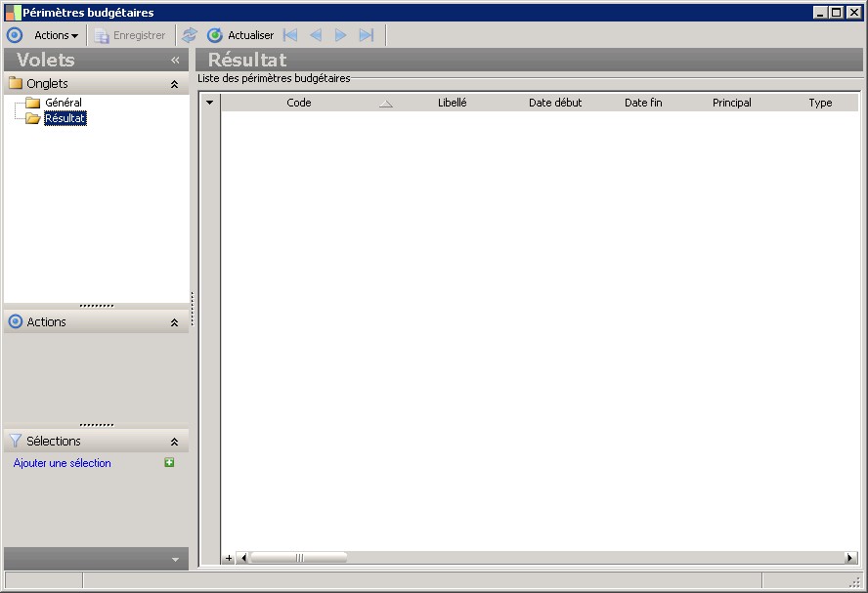The height and width of the screenshot is (593, 868).
Task: Click the Onglets section header
Action: (97, 84)
